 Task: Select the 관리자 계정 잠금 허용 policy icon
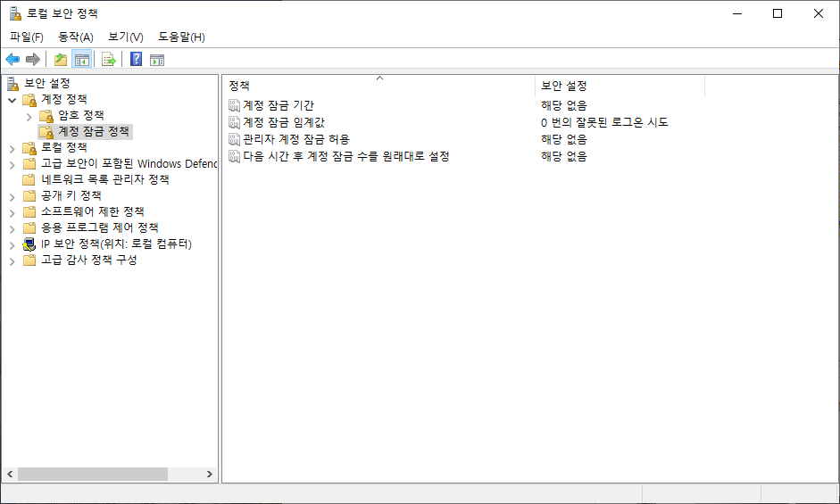click(x=234, y=139)
